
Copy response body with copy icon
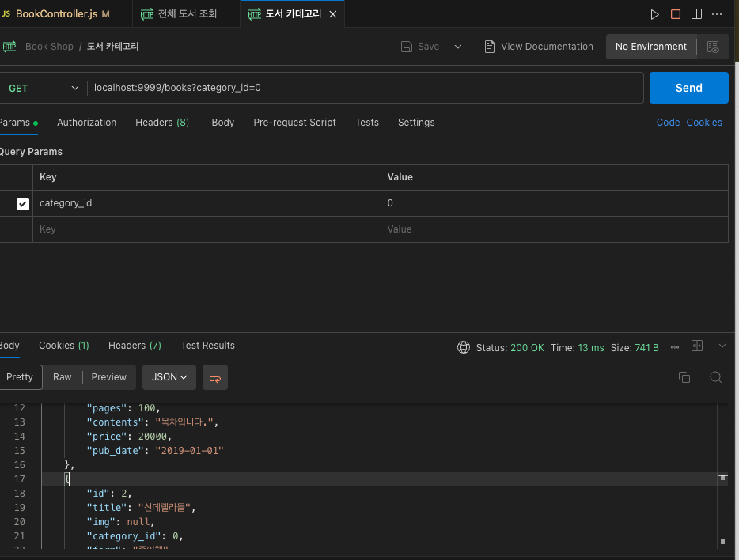pos(684,377)
